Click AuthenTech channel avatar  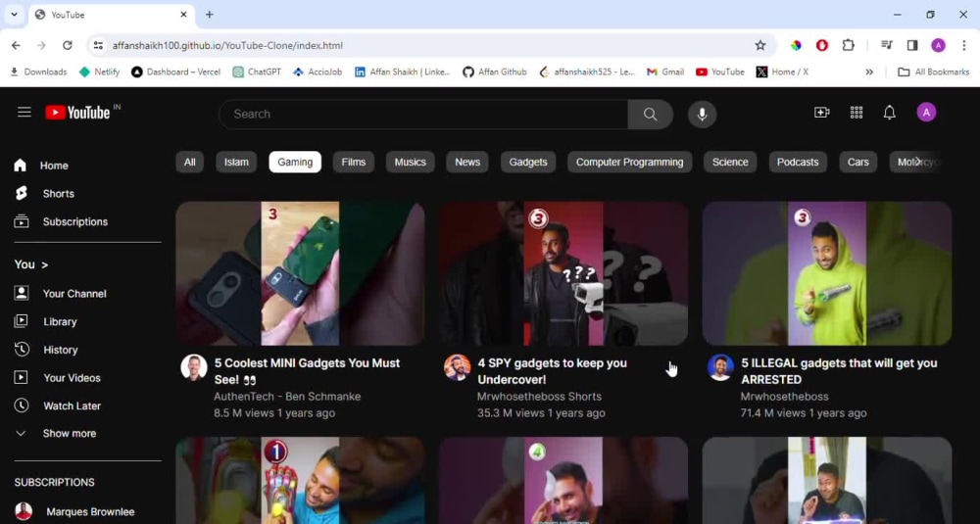194,367
